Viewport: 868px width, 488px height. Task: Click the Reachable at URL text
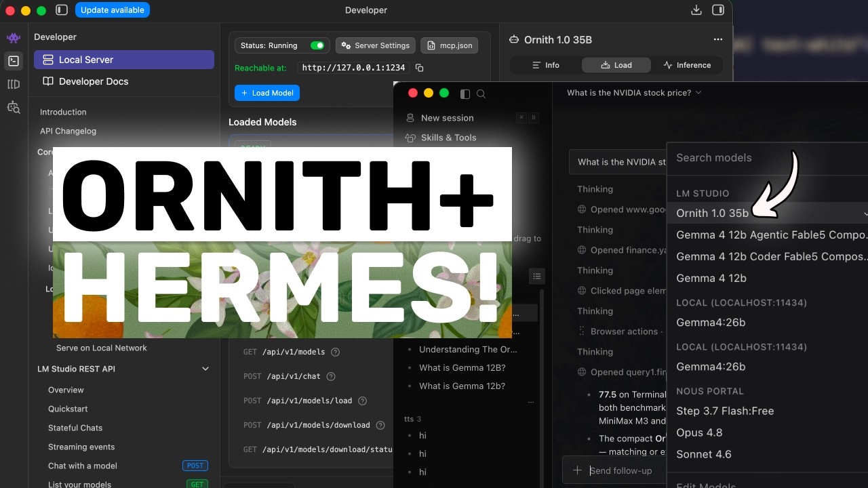tap(353, 68)
